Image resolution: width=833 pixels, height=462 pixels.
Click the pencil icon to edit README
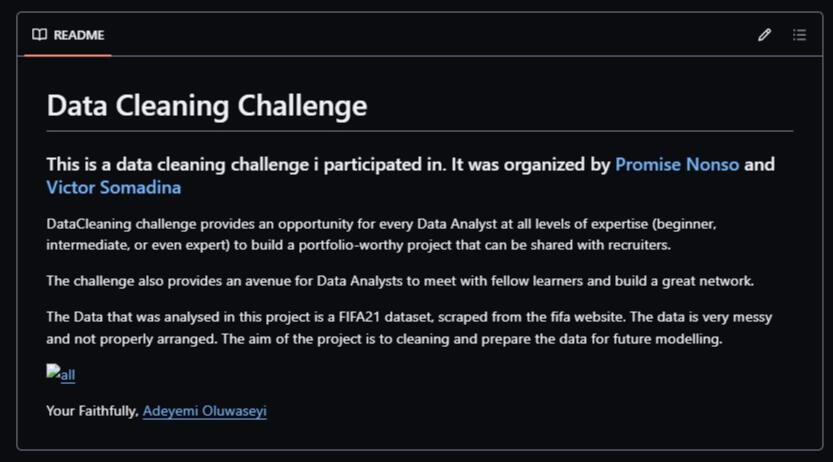(764, 35)
